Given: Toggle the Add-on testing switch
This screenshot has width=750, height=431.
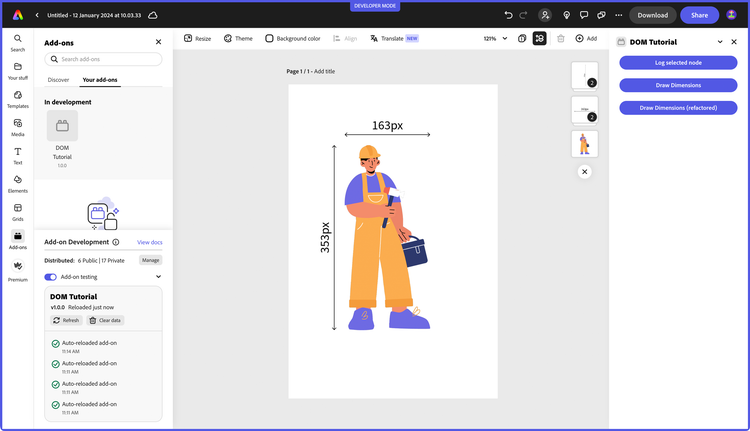Looking at the screenshot, I should (51, 277).
